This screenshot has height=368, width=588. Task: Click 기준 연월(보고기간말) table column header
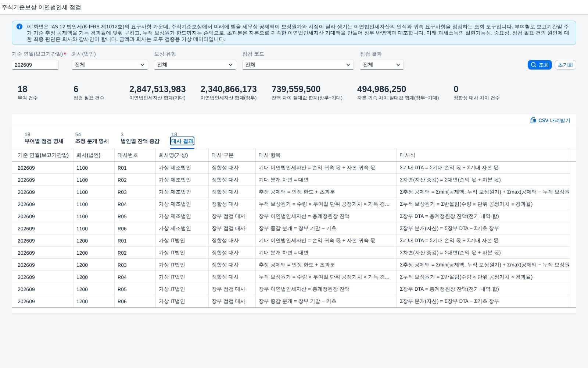pos(43,155)
